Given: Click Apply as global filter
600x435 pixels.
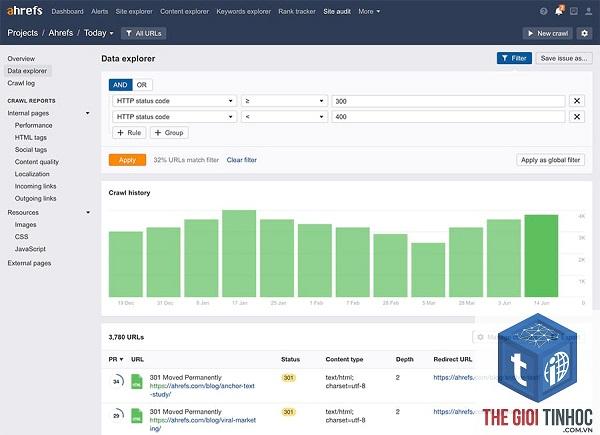Looking at the screenshot, I should (x=550, y=160).
